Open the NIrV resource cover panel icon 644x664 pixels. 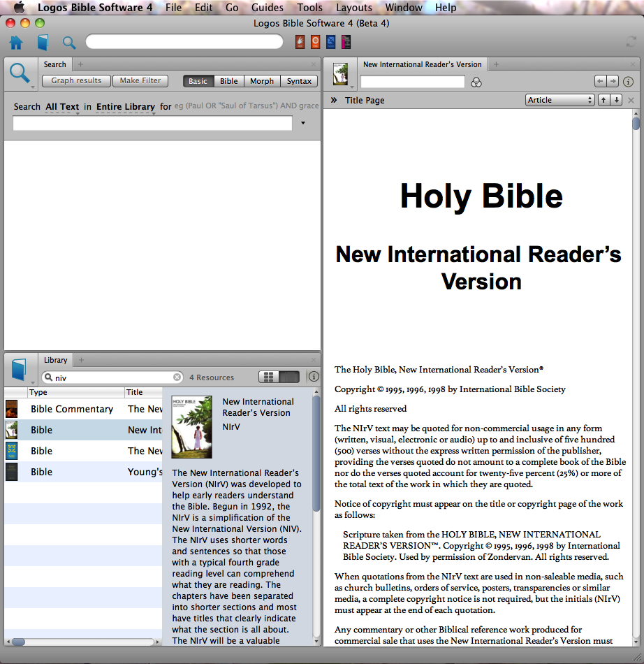(340, 73)
